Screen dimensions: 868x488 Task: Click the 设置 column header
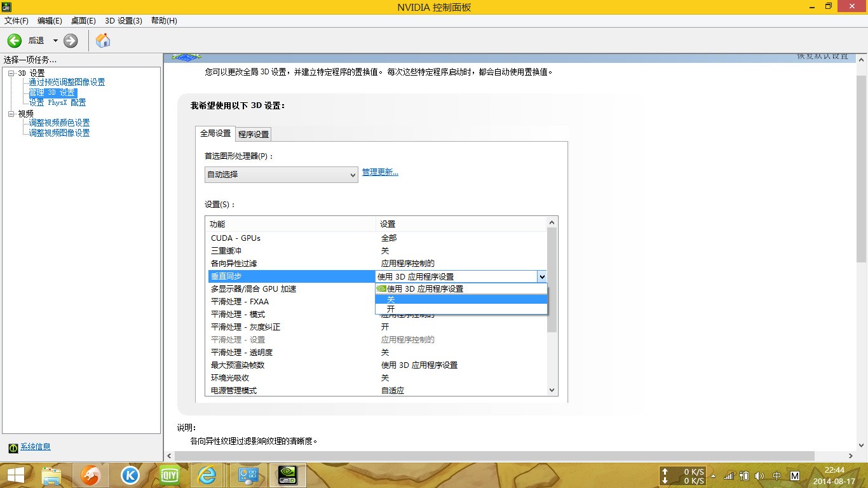pos(461,224)
